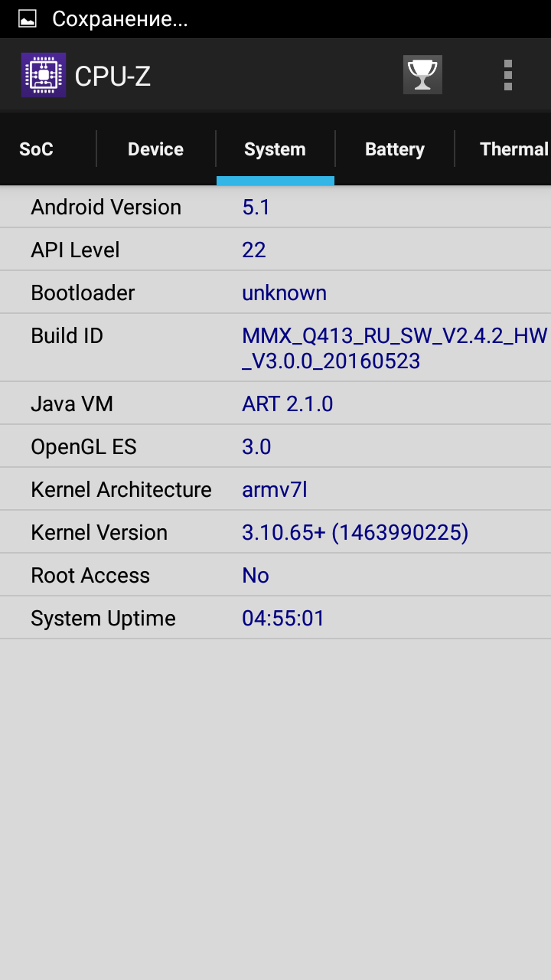Select the Android Version label
551x980 pixels.
[x=106, y=207]
